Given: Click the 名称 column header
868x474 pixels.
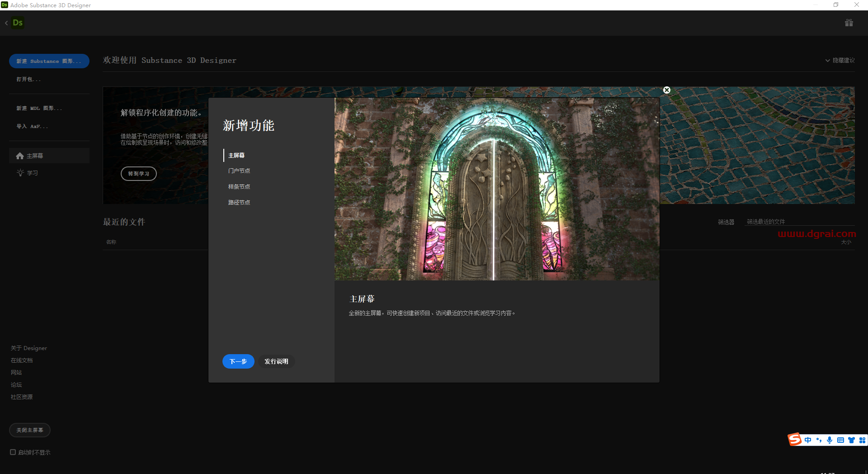Looking at the screenshot, I should (111, 242).
